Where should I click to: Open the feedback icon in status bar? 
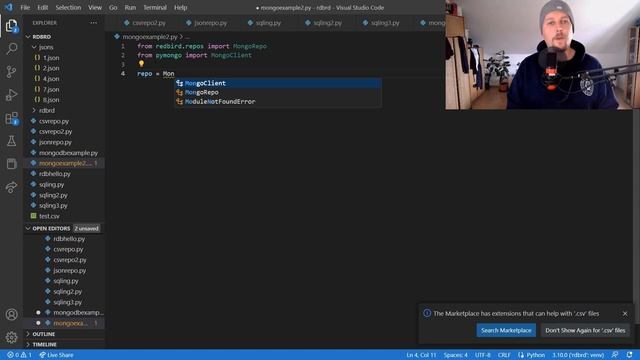tap(615, 355)
